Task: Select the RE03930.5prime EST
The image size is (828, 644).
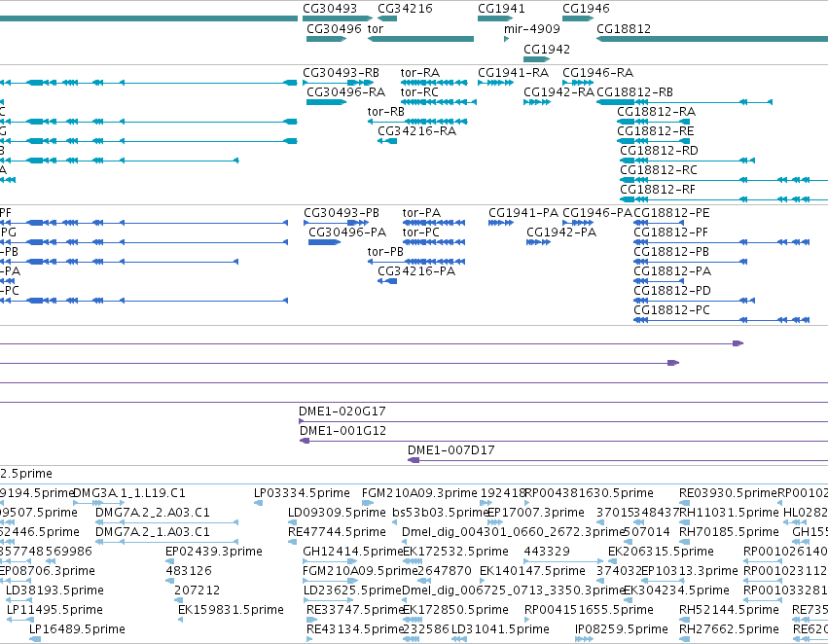Action: pos(685,503)
